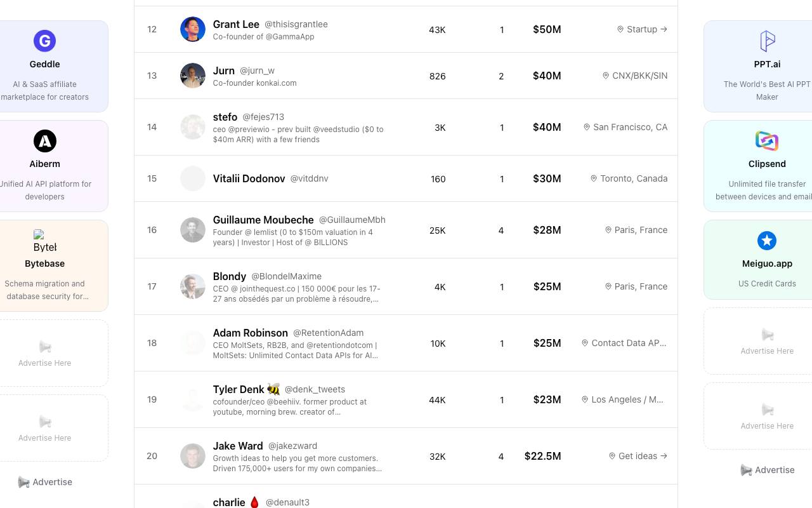Open Tyler Denk's profile name

(238, 389)
